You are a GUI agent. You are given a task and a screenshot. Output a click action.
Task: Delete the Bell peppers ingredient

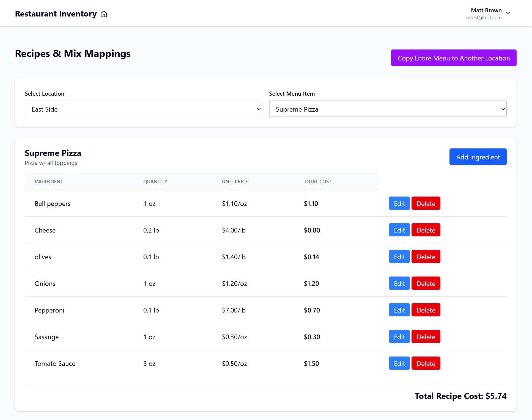(426, 203)
